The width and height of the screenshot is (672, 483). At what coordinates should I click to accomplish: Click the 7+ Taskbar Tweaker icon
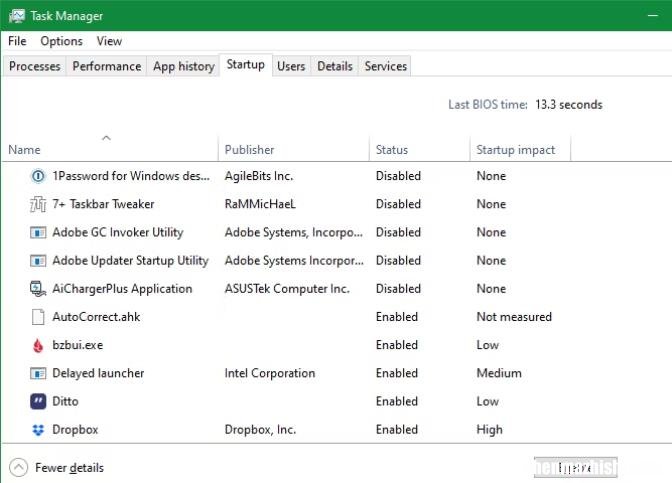[38, 204]
